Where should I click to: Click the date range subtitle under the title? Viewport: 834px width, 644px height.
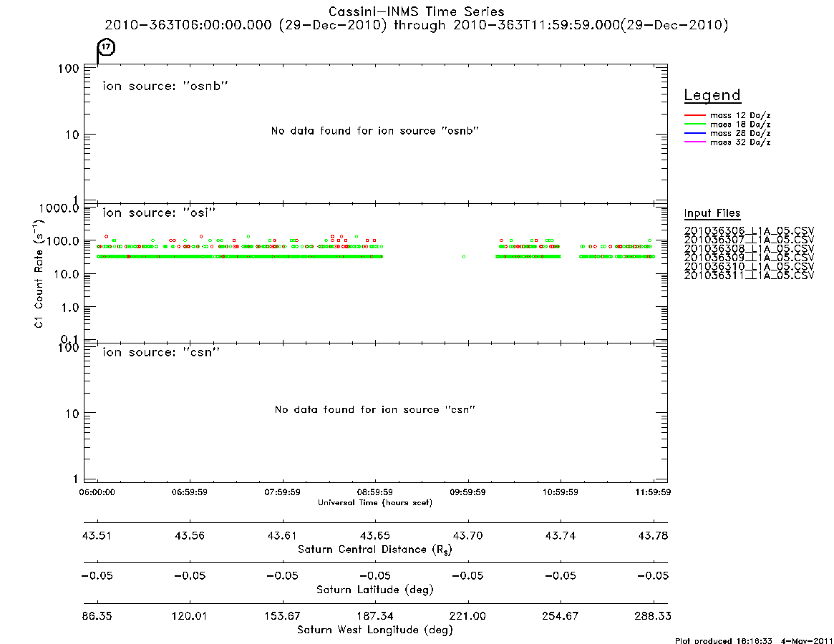pos(417,25)
